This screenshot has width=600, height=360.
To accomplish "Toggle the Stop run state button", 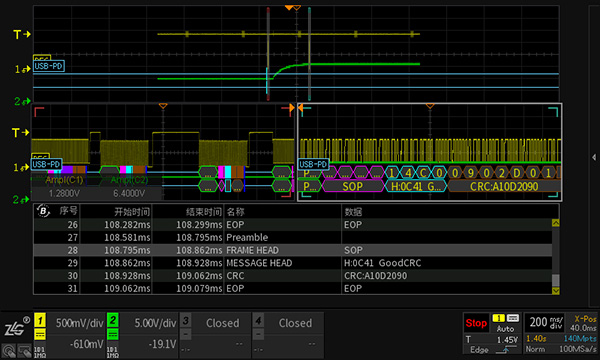I will [x=476, y=323].
